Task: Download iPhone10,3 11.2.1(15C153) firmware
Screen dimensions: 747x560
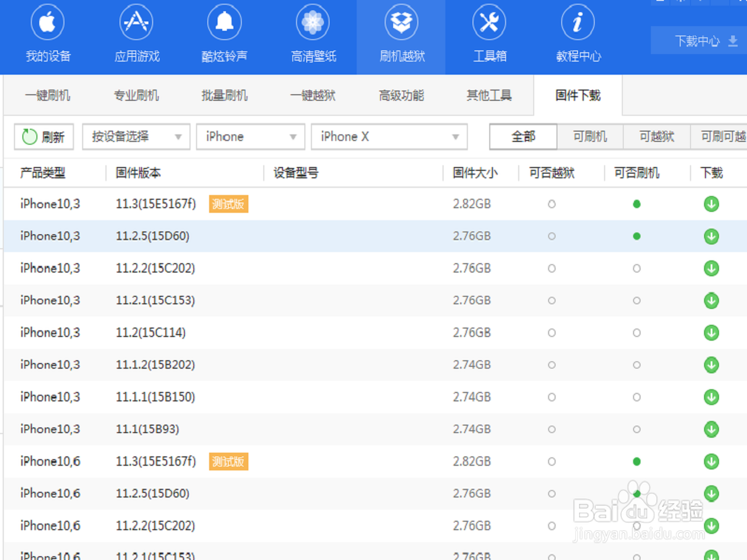Action: pyautogui.click(x=712, y=301)
